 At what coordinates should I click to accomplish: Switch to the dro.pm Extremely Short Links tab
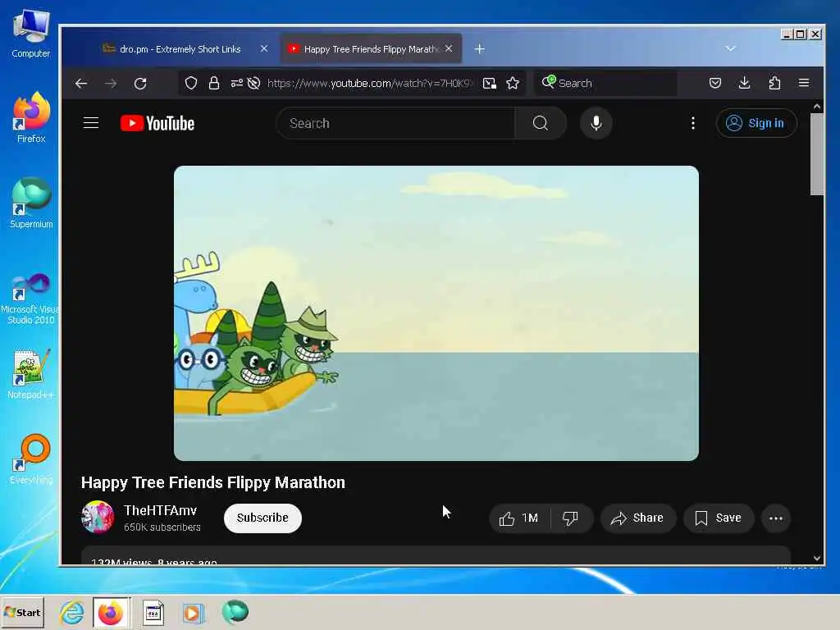180,49
